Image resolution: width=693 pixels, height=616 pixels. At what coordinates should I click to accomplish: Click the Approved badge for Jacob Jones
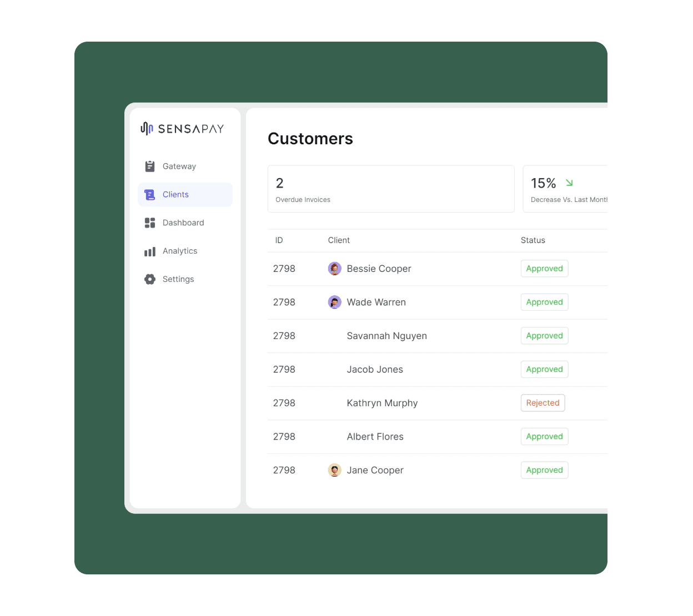544,369
